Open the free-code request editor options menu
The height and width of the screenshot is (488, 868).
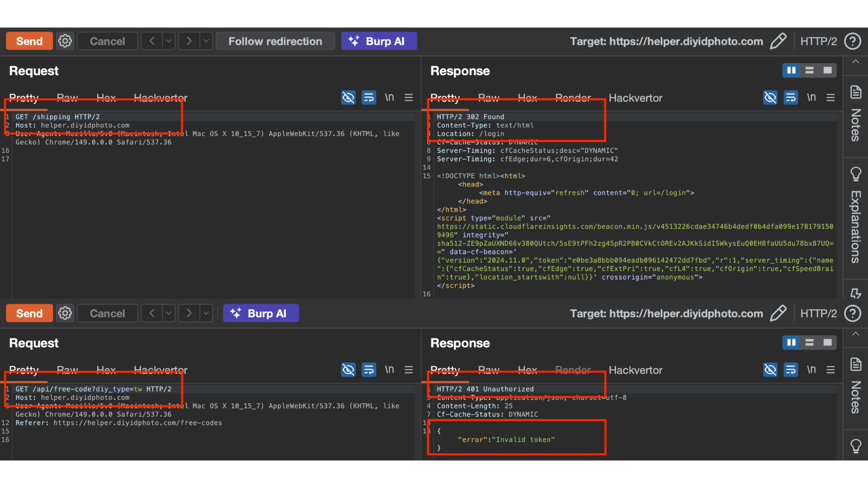click(x=409, y=370)
